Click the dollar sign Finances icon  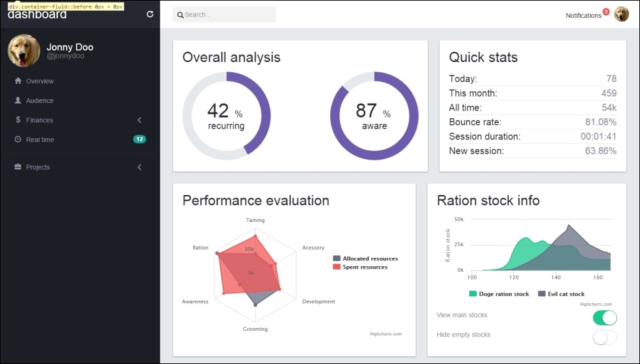[x=18, y=120]
